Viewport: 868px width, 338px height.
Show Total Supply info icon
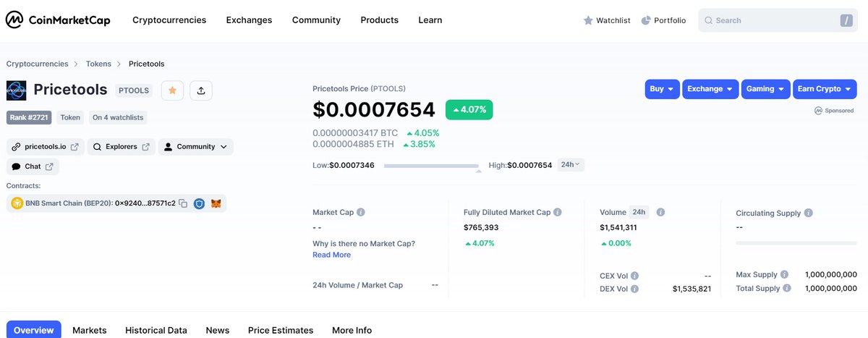coord(787,288)
